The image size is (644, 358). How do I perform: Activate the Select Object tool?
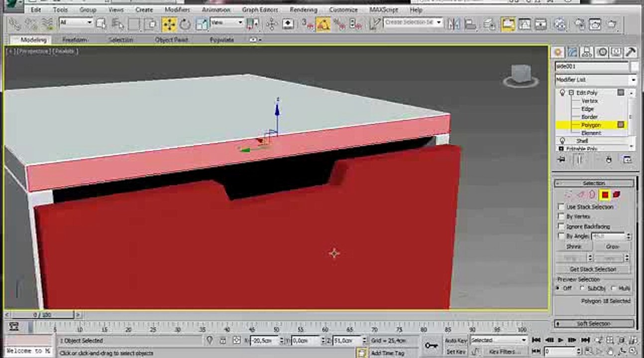pos(102,23)
